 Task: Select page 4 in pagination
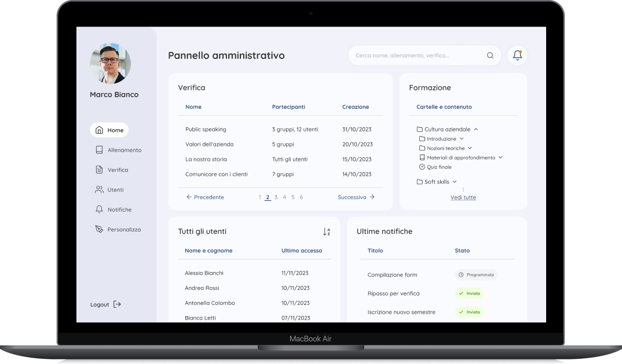284,197
